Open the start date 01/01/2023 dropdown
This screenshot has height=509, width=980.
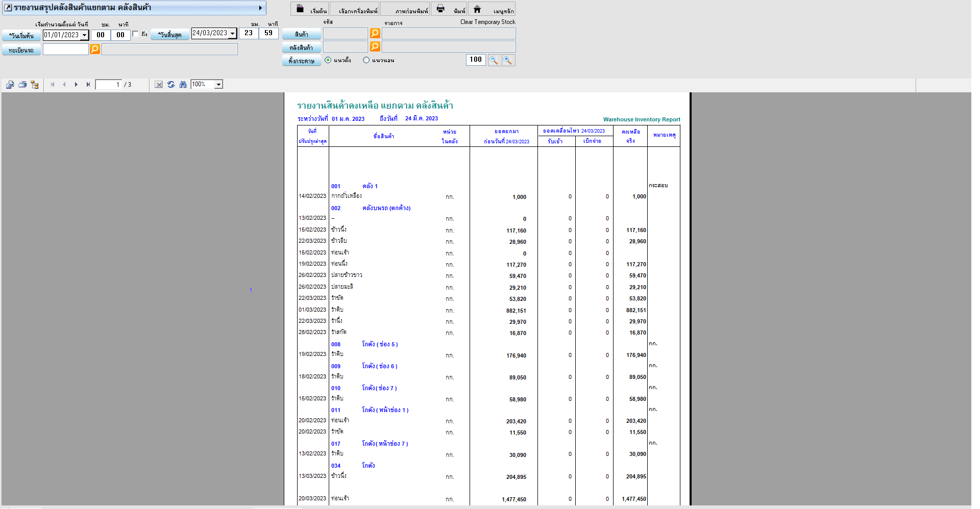tap(85, 35)
